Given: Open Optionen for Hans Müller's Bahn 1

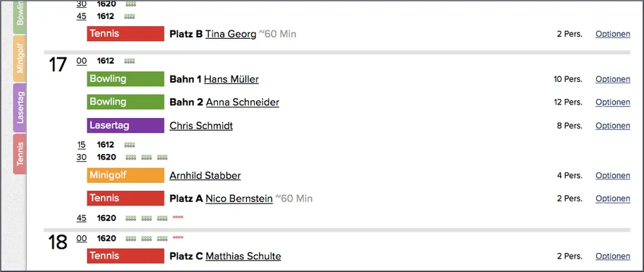Looking at the screenshot, I should coord(613,79).
